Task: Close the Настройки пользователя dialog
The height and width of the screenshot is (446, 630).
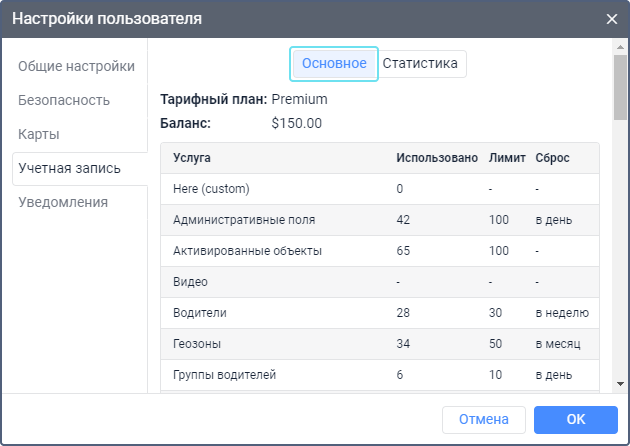Action: 611,19
